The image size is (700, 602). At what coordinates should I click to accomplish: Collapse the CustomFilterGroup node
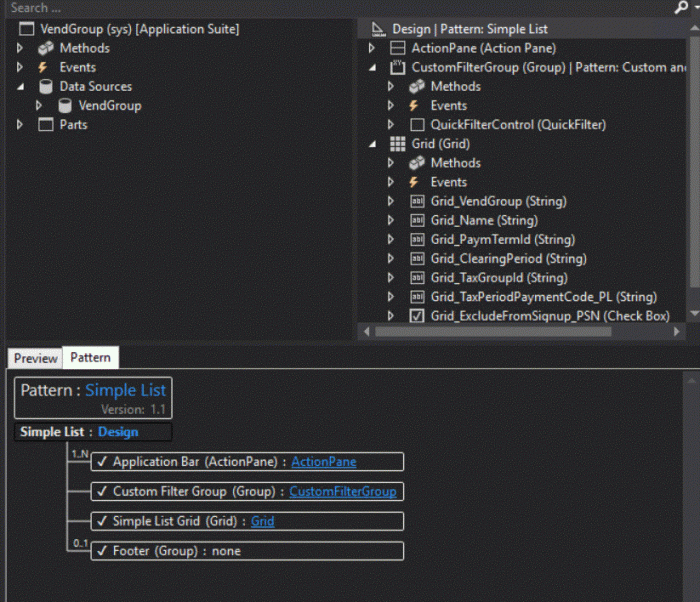coord(372,68)
